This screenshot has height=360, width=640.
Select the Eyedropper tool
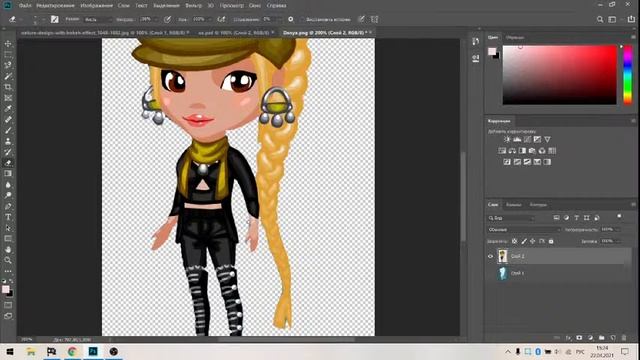pos(8,109)
